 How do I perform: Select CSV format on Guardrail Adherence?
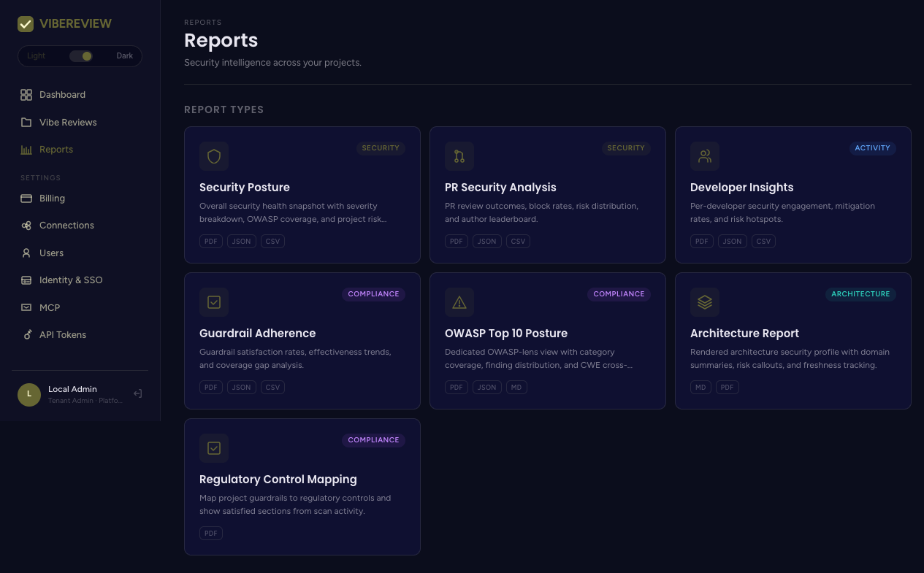click(272, 388)
